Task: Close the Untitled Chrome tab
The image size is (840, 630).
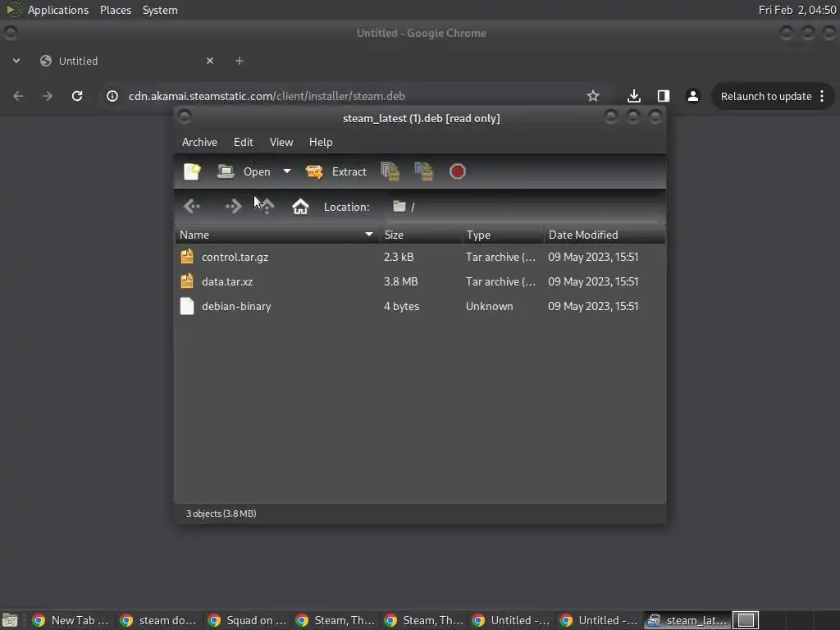Action: pyautogui.click(x=210, y=61)
